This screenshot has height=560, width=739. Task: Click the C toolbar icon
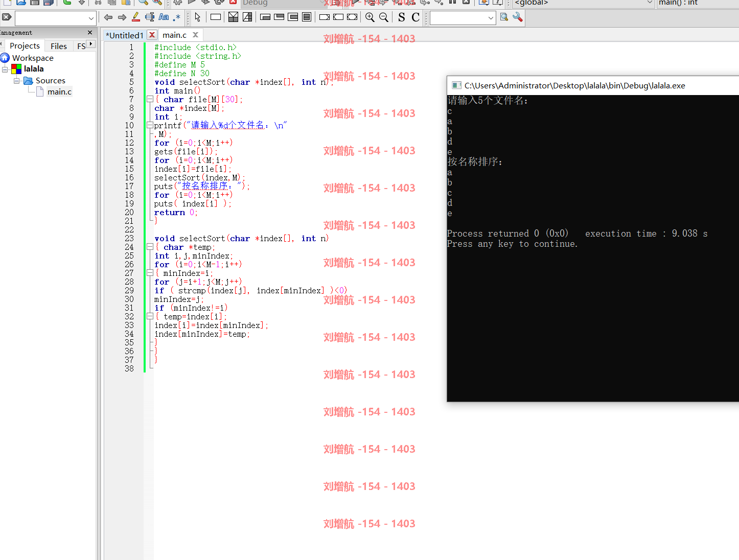(x=415, y=17)
